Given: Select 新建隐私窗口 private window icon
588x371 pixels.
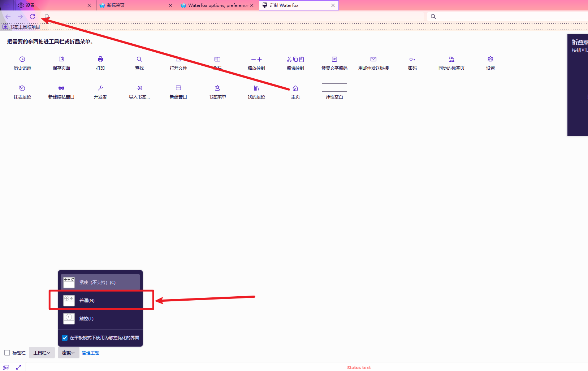Looking at the screenshot, I should tap(61, 88).
